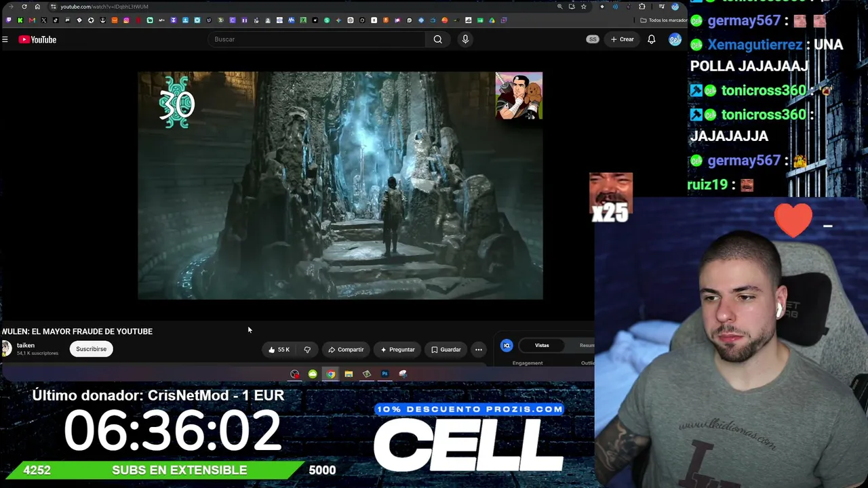868x488 pixels.
Task: Switch to Chrome on the taskbar
Action: click(330, 374)
